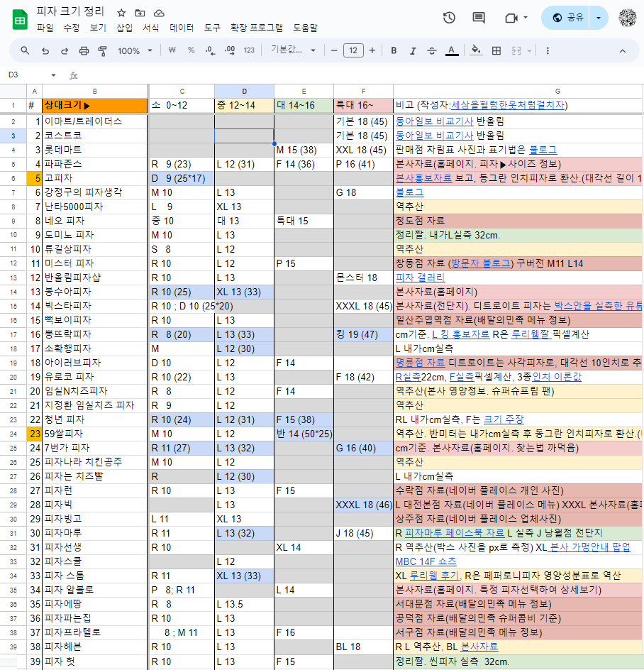644x670 pixels.
Task: Start a video meeting icon
Action: pos(511,18)
